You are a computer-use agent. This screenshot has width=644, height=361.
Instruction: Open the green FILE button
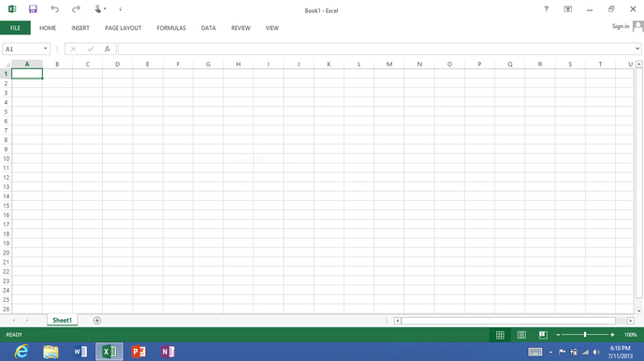pyautogui.click(x=15, y=28)
